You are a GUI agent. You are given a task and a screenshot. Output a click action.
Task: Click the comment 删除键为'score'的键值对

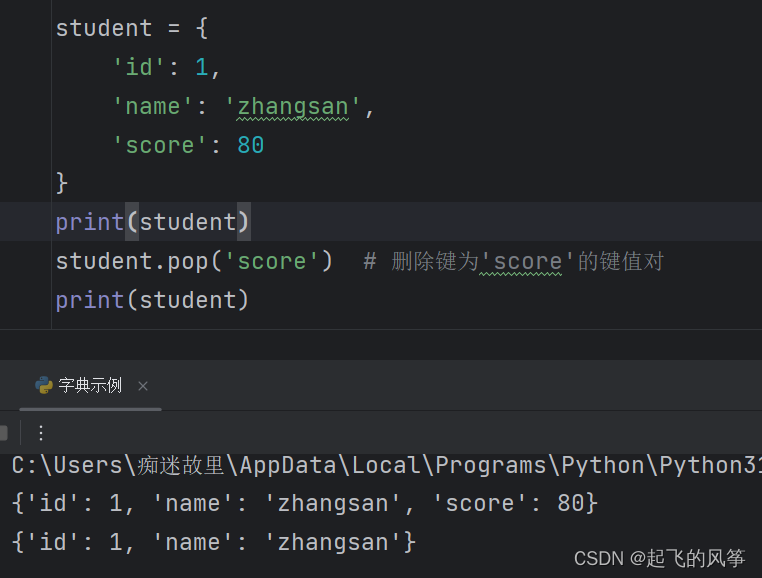click(x=514, y=262)
